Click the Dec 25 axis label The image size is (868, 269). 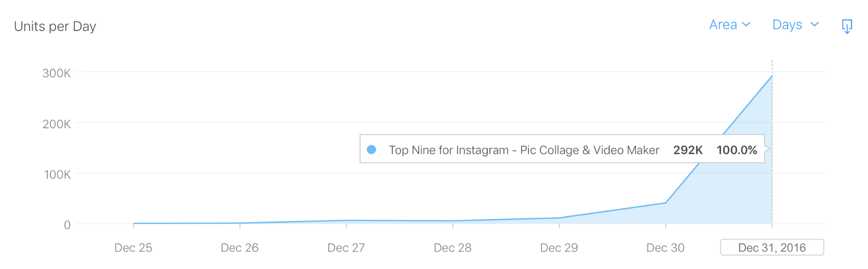[133, 248]
